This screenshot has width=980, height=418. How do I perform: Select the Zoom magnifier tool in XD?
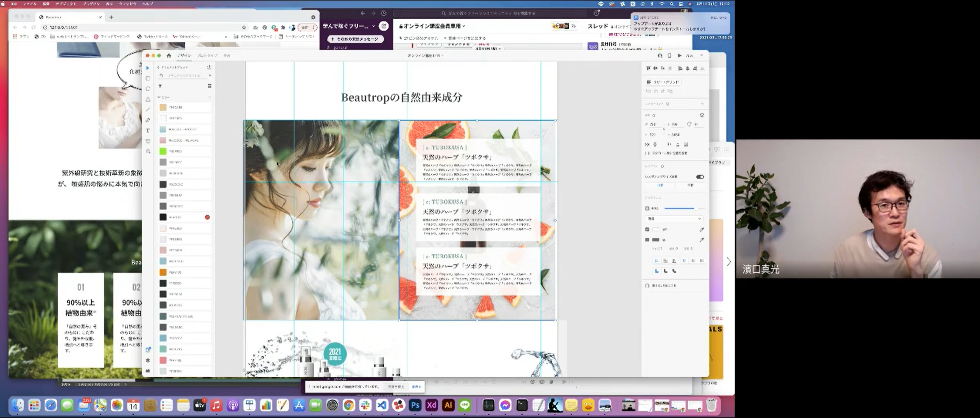click(x=148, y=151)
